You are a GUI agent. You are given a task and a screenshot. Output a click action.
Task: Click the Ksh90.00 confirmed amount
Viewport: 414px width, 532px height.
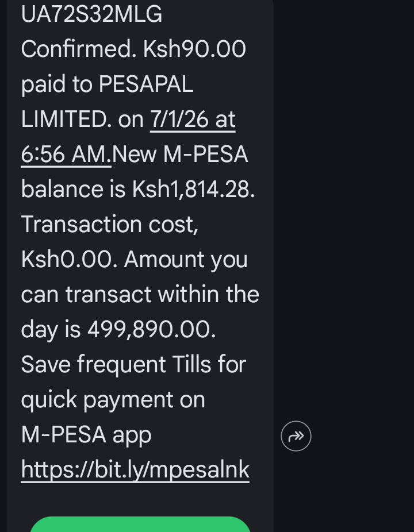194,49
